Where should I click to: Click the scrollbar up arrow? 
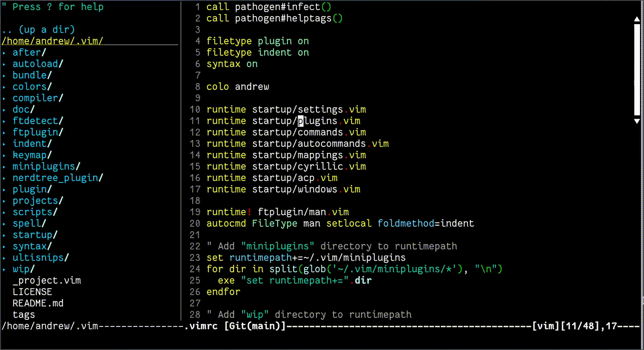click(636, 18)
